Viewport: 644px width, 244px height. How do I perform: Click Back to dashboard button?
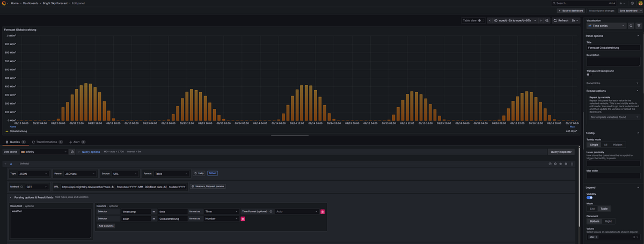(x=570, y=11)
